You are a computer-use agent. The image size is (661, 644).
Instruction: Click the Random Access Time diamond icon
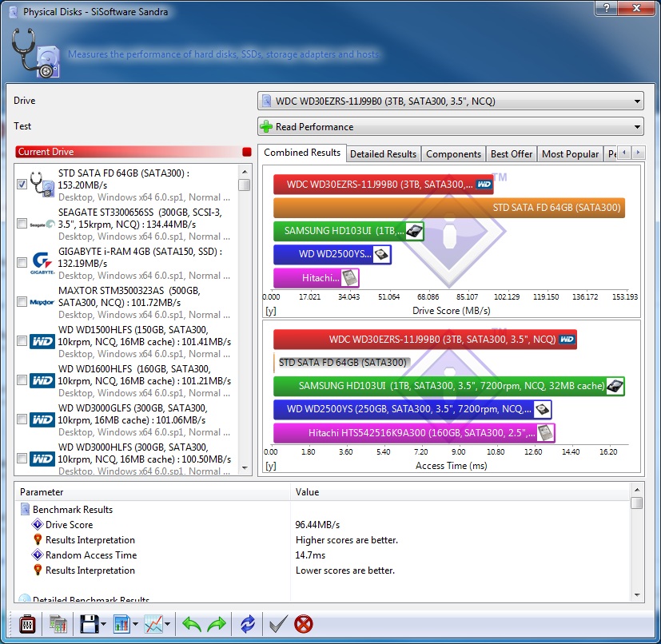(x=38, y=555)
